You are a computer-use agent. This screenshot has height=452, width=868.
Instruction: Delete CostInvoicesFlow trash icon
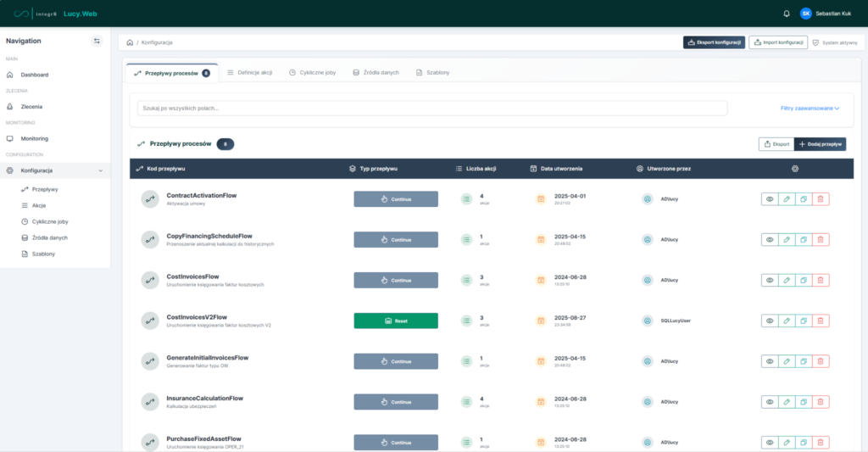point(821,281)
